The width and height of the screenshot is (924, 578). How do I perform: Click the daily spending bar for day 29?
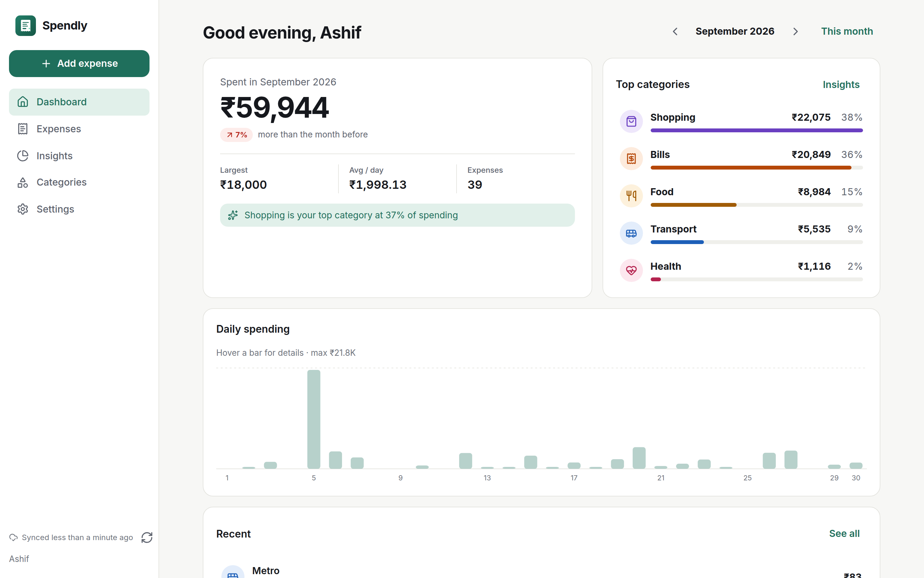[x=834, y=466]
